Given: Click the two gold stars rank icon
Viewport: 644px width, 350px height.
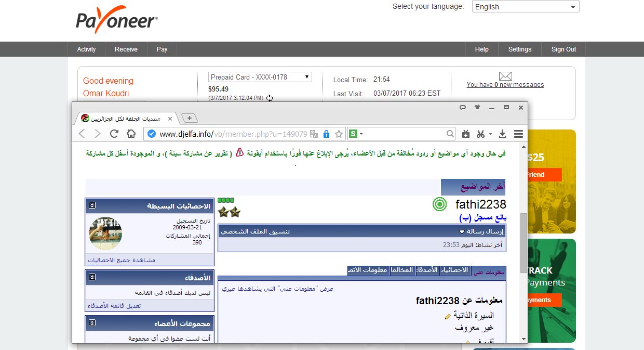Looking at the screenshot, I should 229,212.
